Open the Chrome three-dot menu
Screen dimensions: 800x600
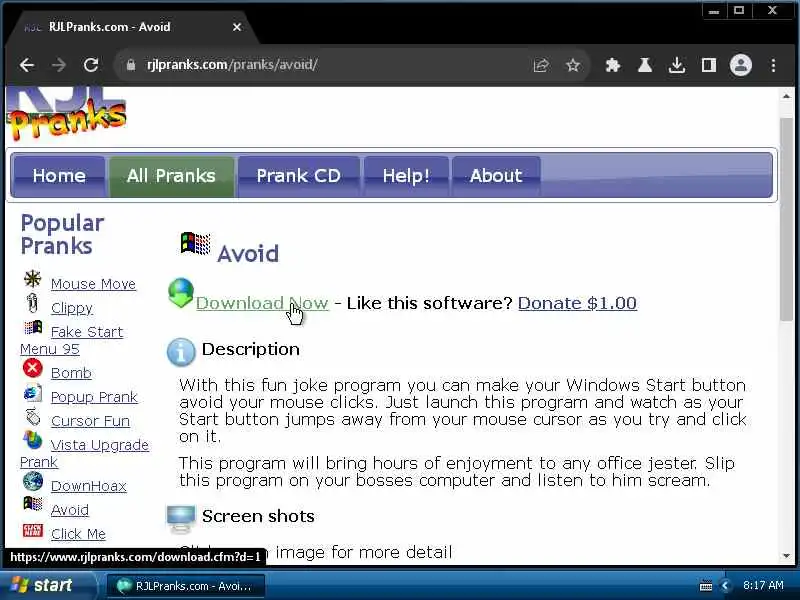[x=773, y=65]
